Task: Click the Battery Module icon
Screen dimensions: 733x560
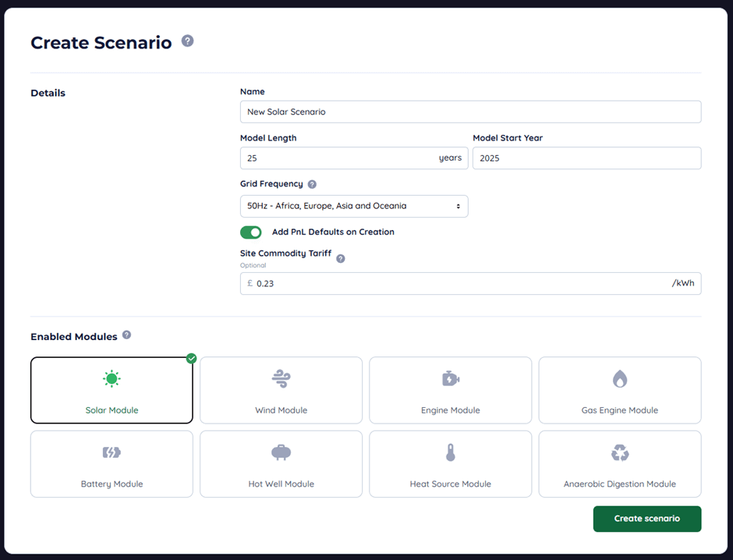Action: coord(112,452)
